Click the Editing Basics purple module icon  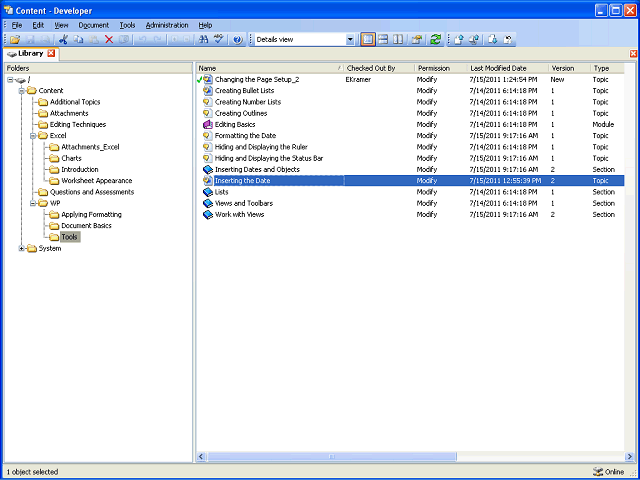[208, 124]
